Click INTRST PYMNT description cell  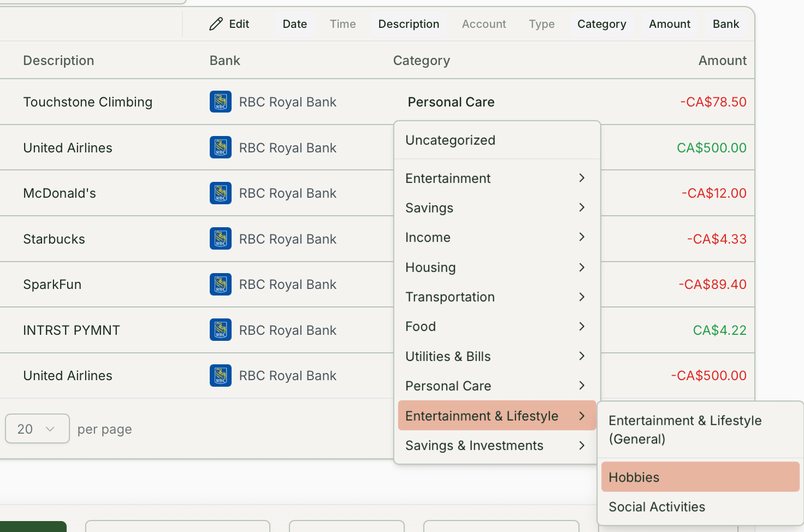pyautogui.click(x=72, y=330)
